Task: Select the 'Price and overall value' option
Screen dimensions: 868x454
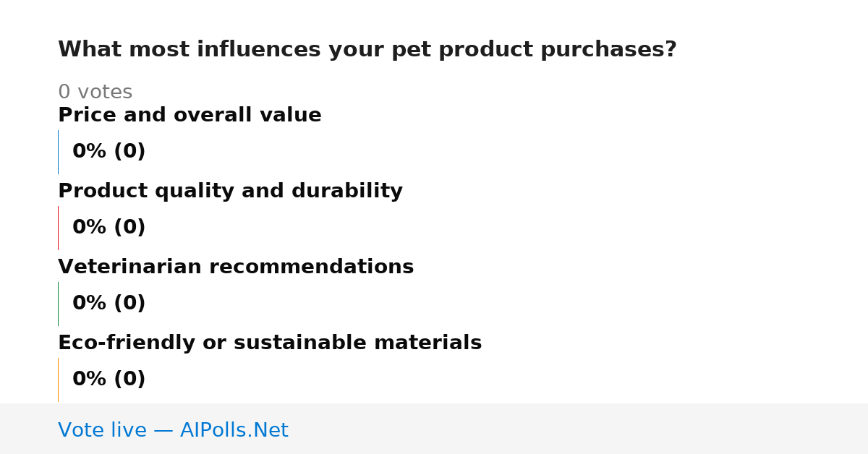Action: pos(190,116)
